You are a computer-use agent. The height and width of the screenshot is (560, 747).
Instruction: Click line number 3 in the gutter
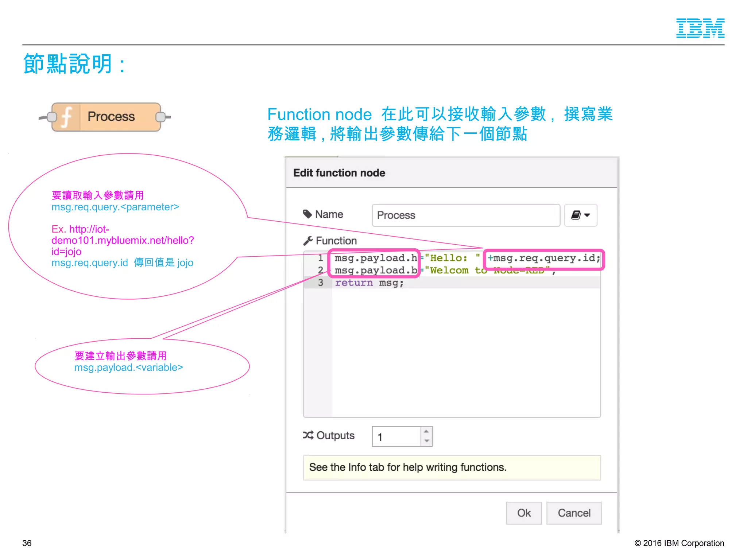320,283
